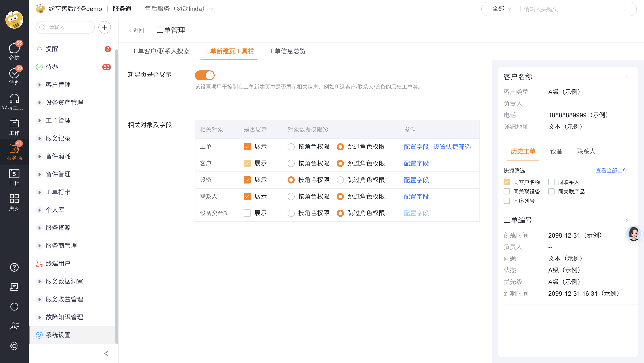644x363 pixels.
Task: Collapse the navigation panel with double-arrow icon
Action: click(x=106, y=353)
